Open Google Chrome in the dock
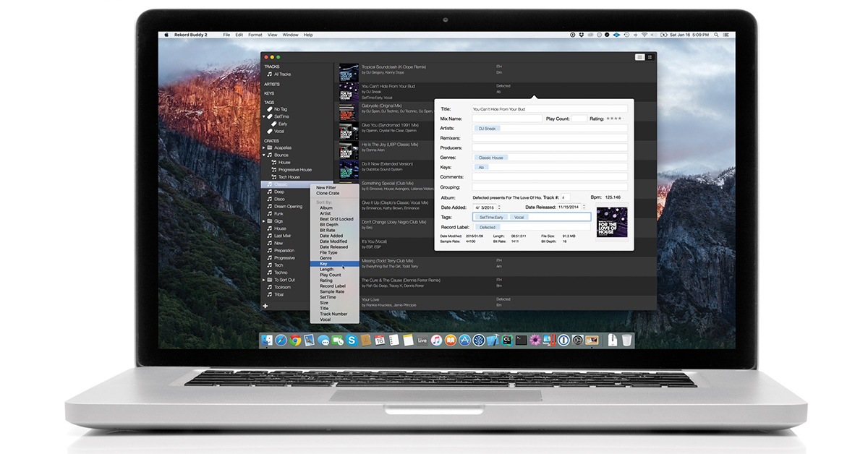 point(296,340)
